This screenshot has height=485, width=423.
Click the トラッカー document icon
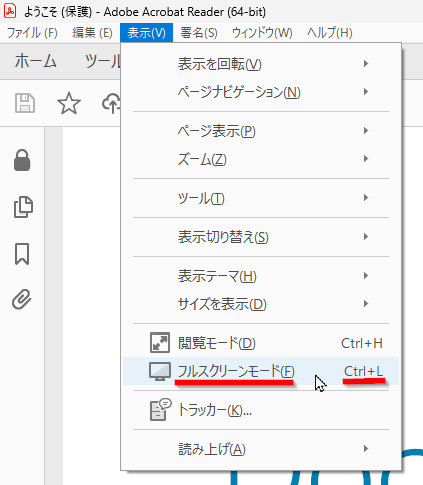tap(160, 409)
